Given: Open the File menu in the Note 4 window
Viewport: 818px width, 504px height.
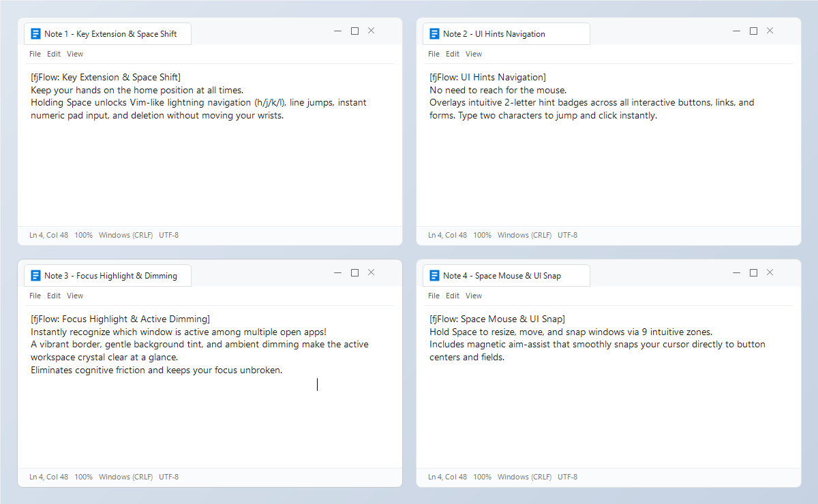Looking at the screenshot, I should coord(434,296).
